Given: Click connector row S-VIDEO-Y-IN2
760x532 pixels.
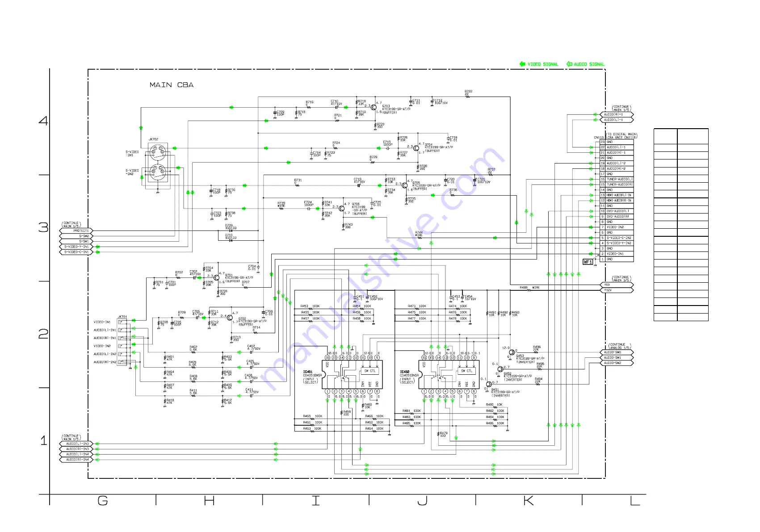Looking at the screenshot, I should 617,243.
